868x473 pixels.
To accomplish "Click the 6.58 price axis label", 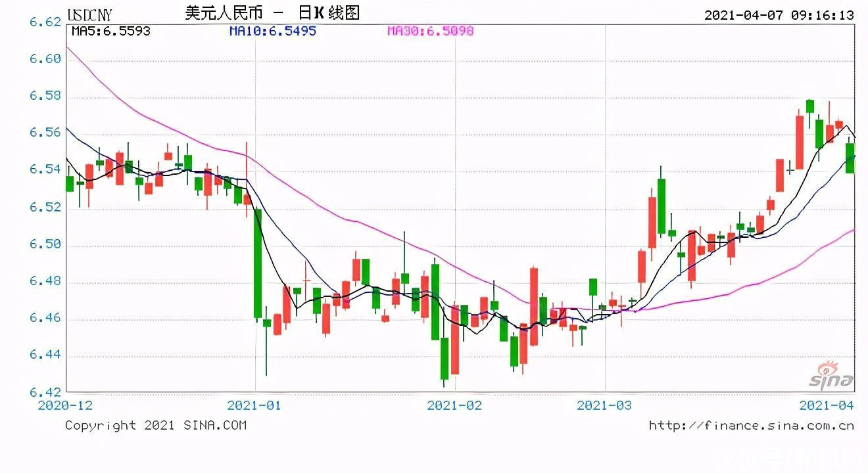I will tap(45, 96).
